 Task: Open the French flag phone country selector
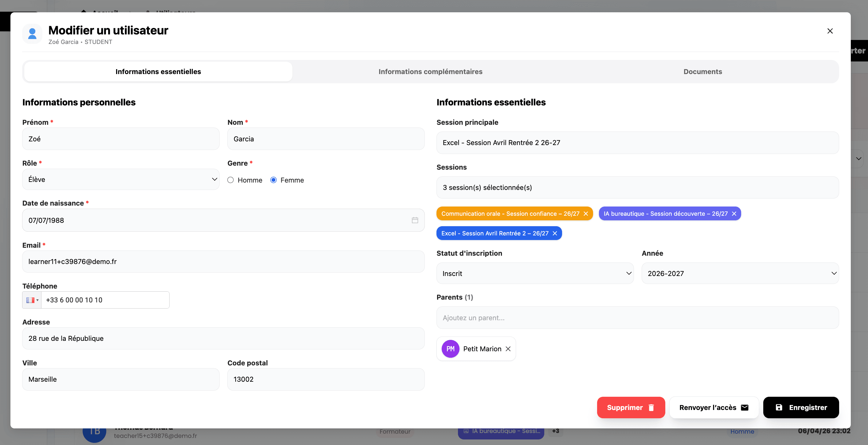(x=32, y=300)
